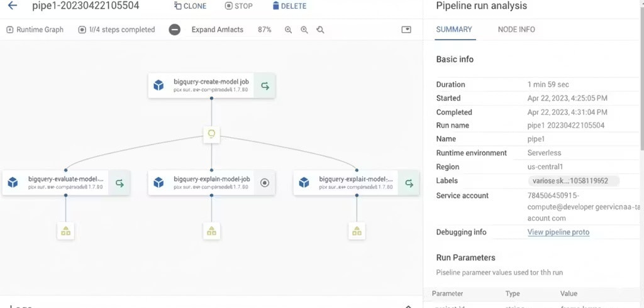
Task: Click cube icon of rightmost explain-model node
Action: tap(304, 183)
